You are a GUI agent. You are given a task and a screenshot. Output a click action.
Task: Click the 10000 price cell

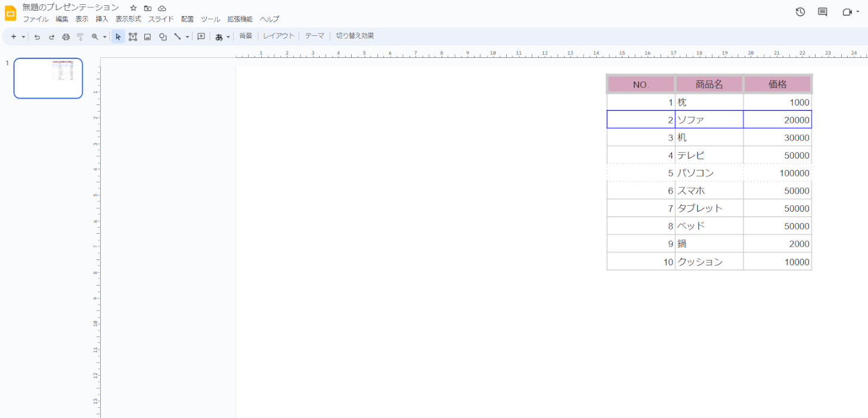coord(777,262)
